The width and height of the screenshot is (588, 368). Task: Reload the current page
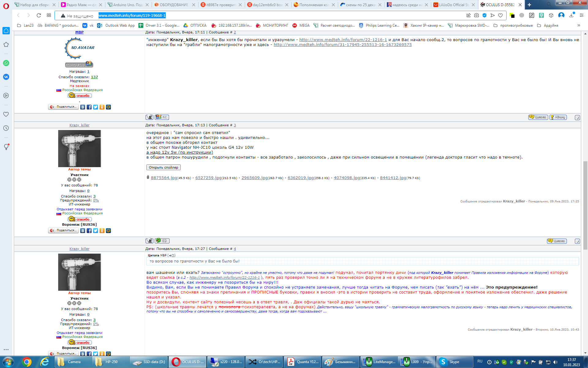39,15
